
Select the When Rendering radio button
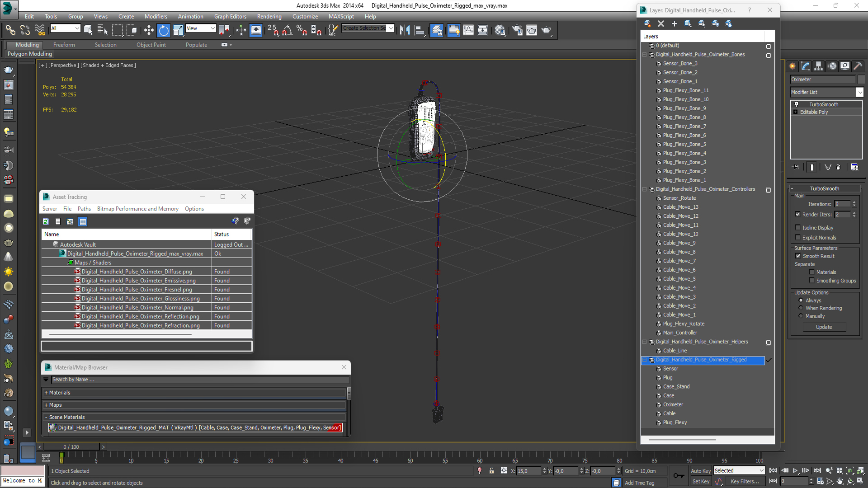[801, 308]
